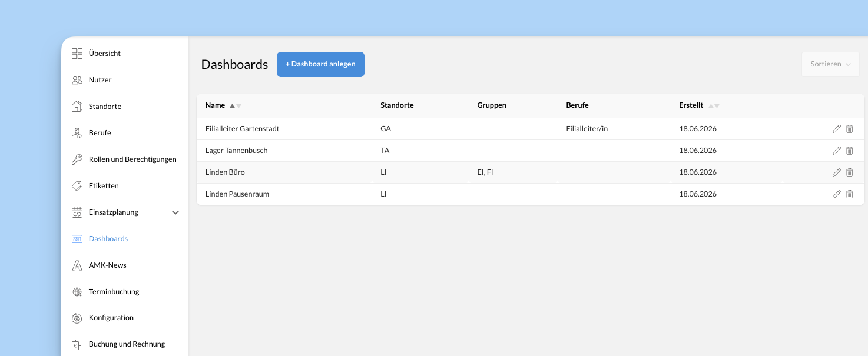Click the Linden Pausenraum '18.06.2026' date

[698, 194]
